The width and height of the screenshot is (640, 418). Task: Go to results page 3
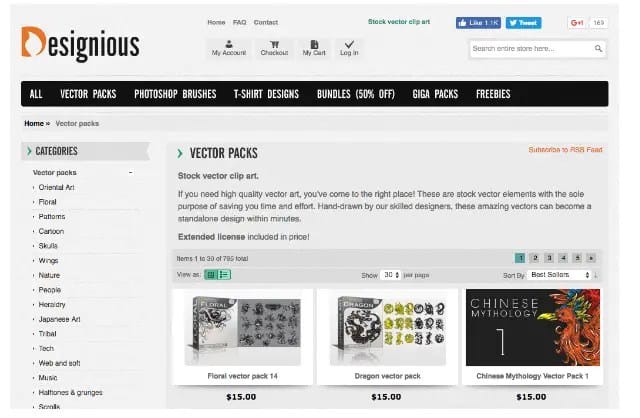(549, 258)
